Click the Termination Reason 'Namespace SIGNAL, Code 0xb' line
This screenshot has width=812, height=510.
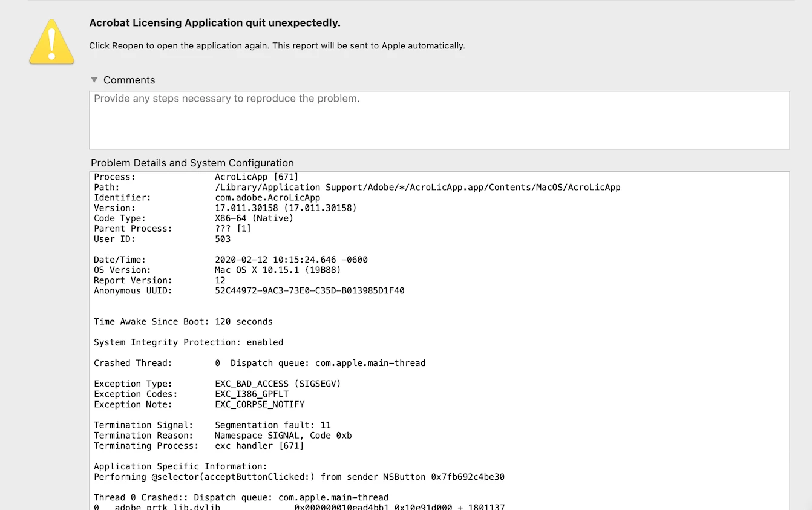pyautogui.click(x=223, y=436)
